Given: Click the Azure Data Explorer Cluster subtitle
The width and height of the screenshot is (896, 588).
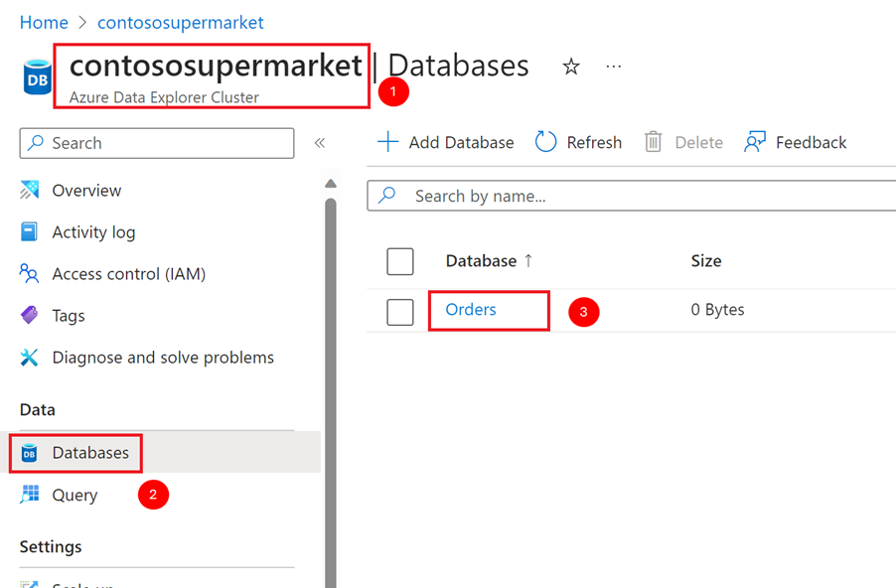Looking at the screenshot, I should coord(165,97).
